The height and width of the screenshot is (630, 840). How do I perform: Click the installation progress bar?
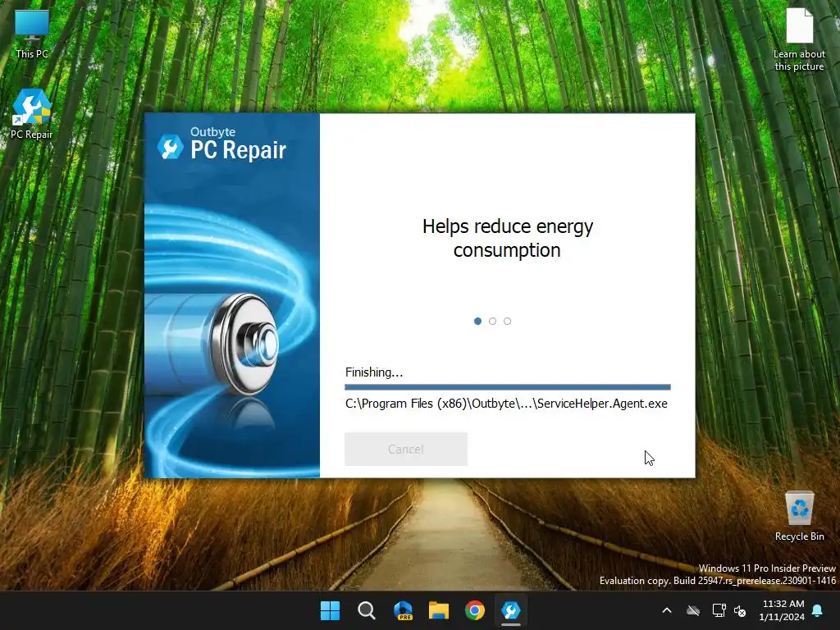[x=507, y=387]
